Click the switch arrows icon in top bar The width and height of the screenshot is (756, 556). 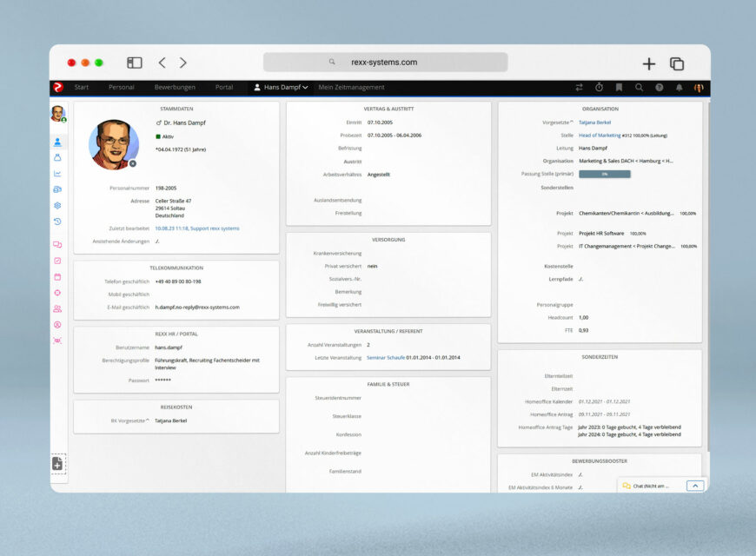579,88
